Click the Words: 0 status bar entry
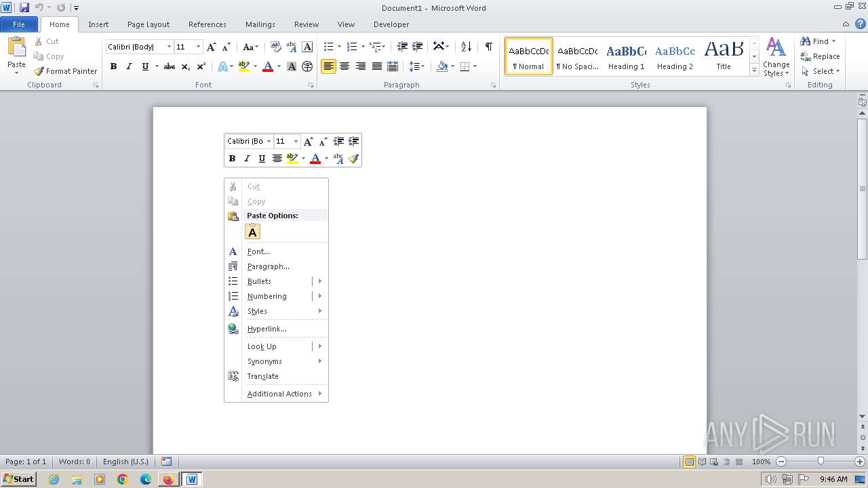This screenshot has width=868, height=488. (75, 462)
